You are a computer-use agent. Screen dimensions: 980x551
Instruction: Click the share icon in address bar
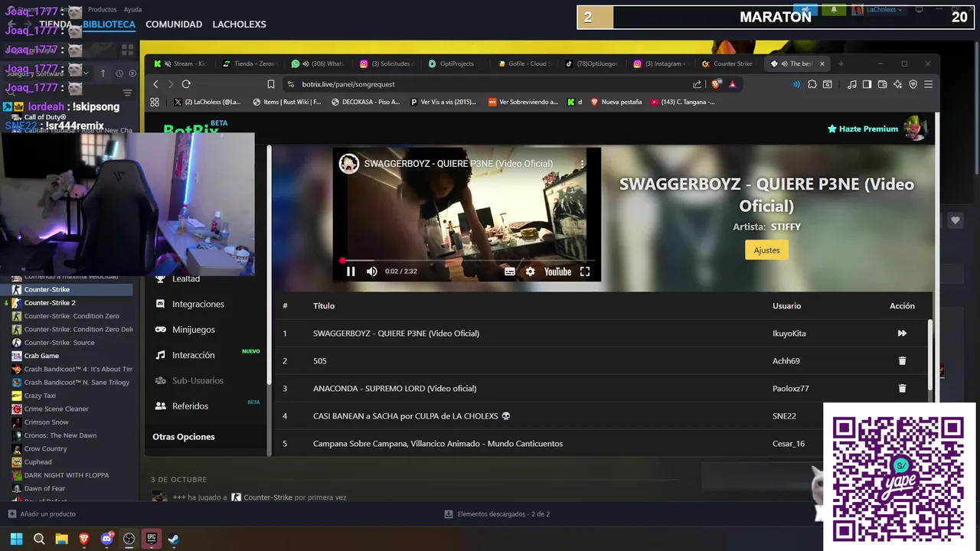[697, 84]
